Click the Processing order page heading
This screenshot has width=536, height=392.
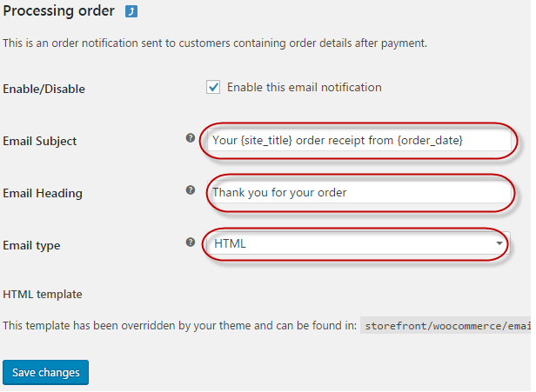coord(58,12)
